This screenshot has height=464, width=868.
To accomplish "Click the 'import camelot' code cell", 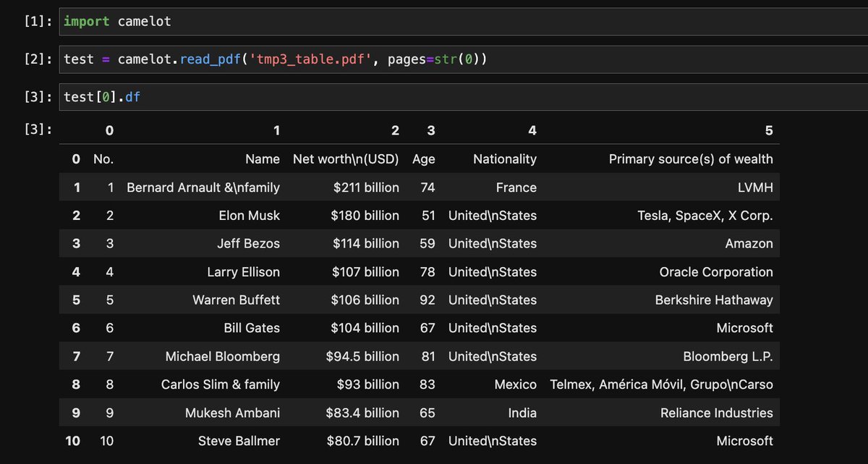I will coord(463,22).
